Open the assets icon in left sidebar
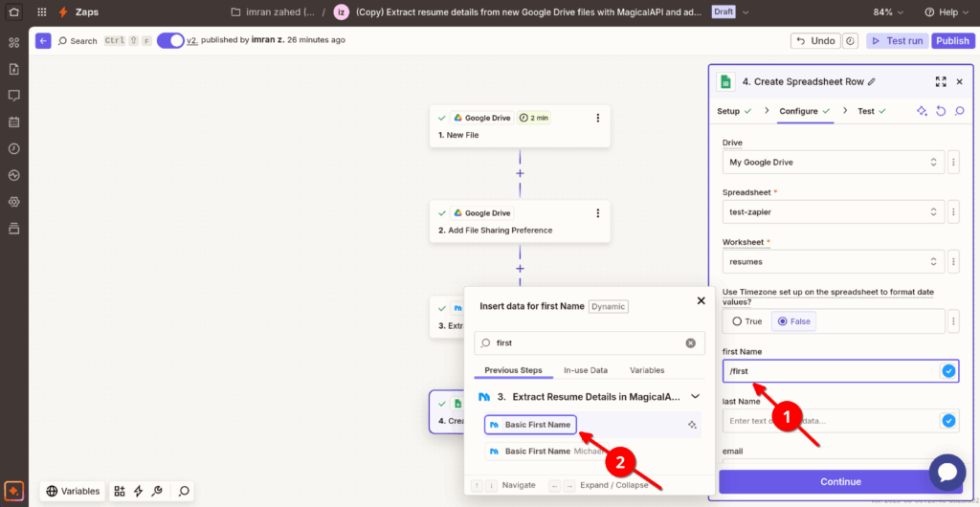 point(13,42)
